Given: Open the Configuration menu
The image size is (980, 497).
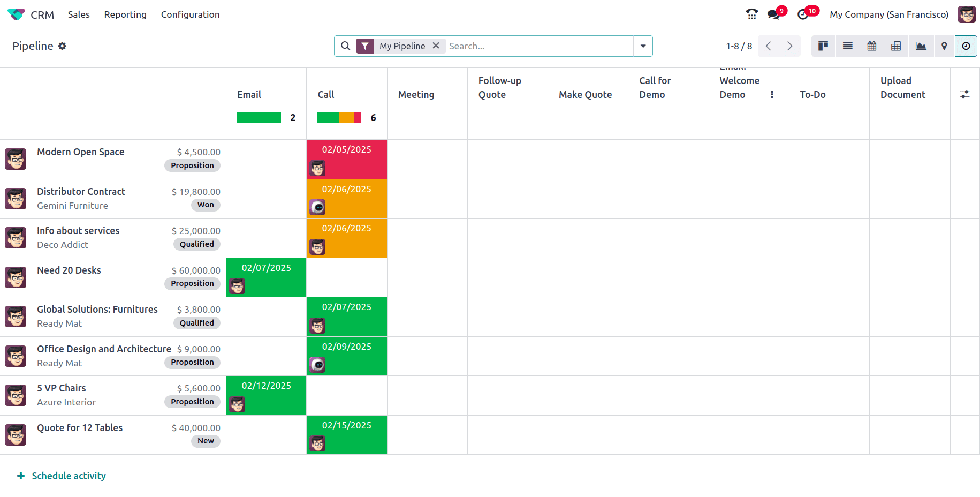Looking at the screenshot, I should point(190,14).
